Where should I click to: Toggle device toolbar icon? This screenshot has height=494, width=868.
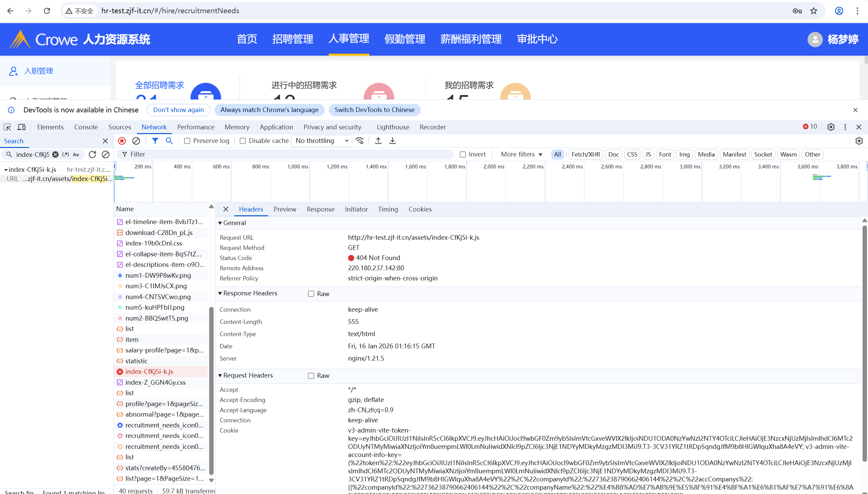(21, 127)
